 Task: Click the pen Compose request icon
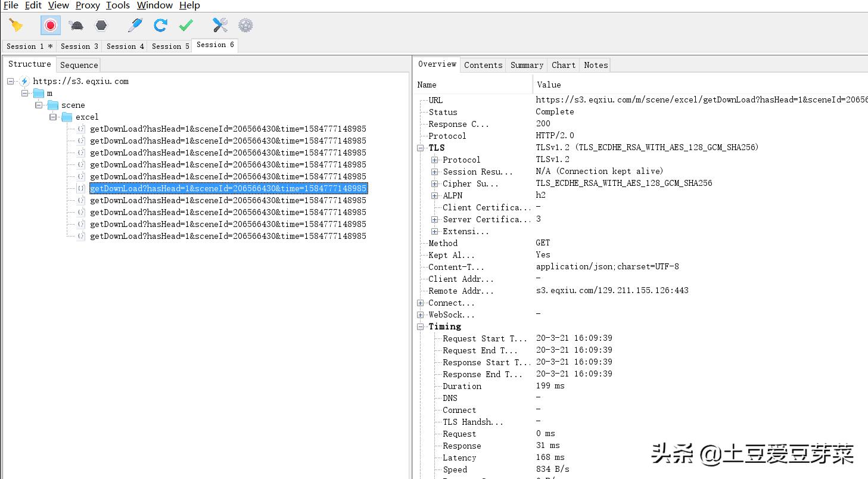point(135,25)
